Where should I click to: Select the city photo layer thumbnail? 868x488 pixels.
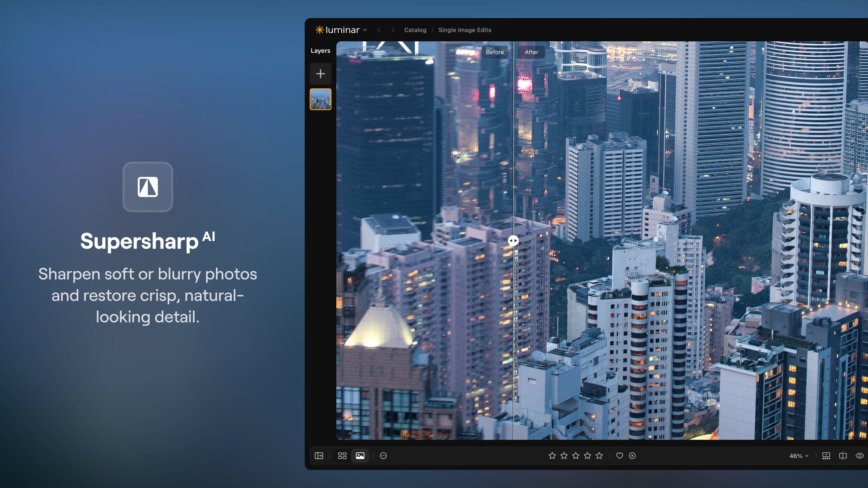[321, 99]
